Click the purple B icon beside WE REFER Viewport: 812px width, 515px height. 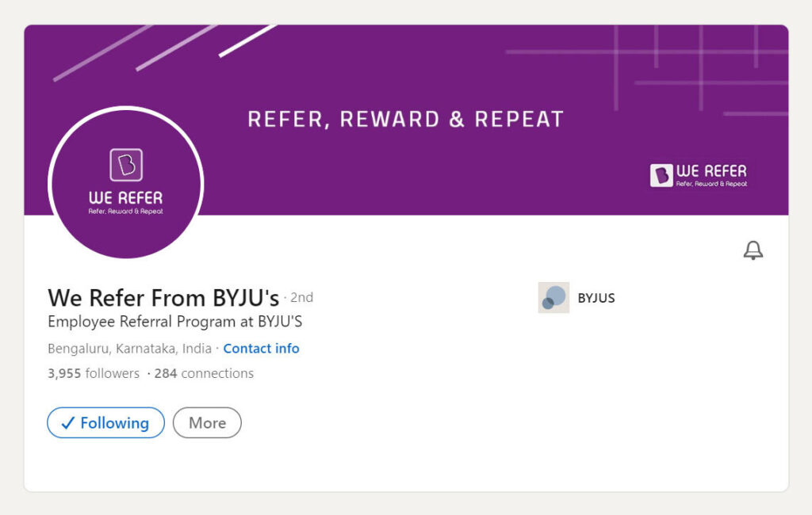pos(662,175)
